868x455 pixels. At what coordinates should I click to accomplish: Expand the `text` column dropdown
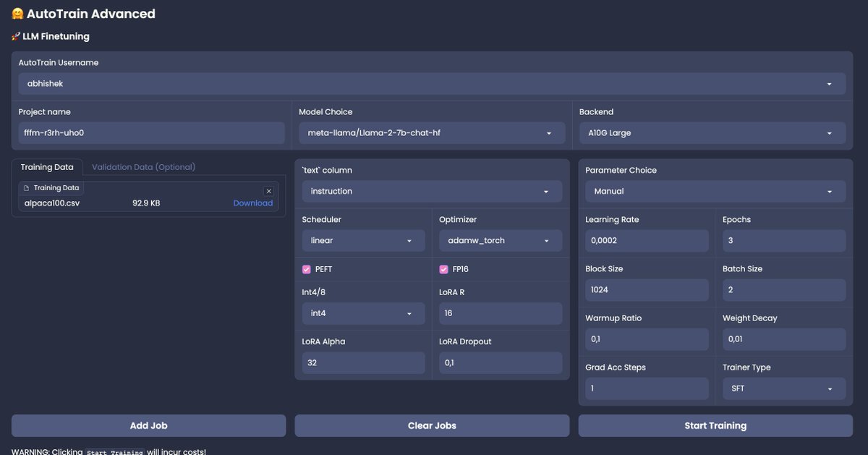(432, 191)
